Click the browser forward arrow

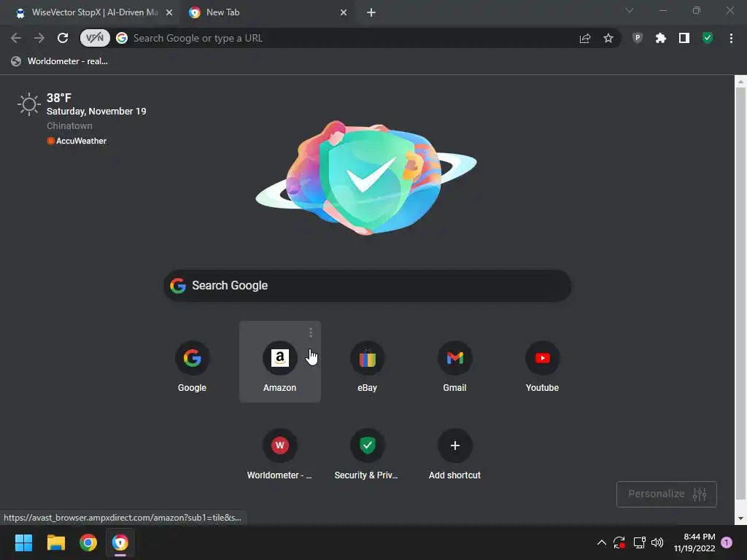tap(39, 38)
